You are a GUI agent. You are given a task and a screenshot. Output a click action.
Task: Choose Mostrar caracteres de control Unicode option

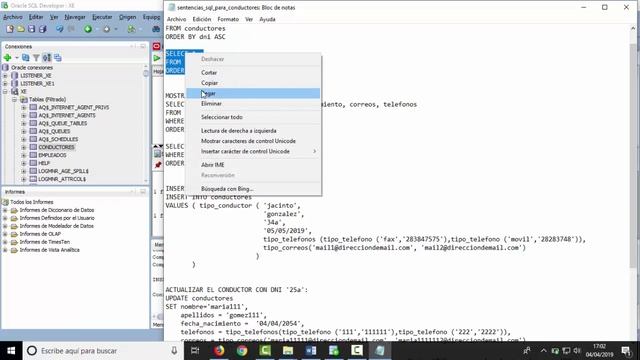tap(253, 141)
